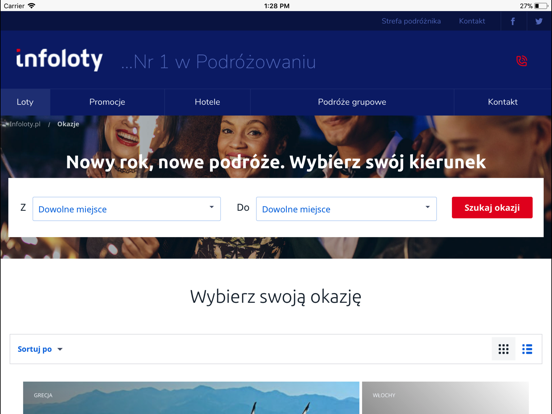Click the infoloty logo

59,59
